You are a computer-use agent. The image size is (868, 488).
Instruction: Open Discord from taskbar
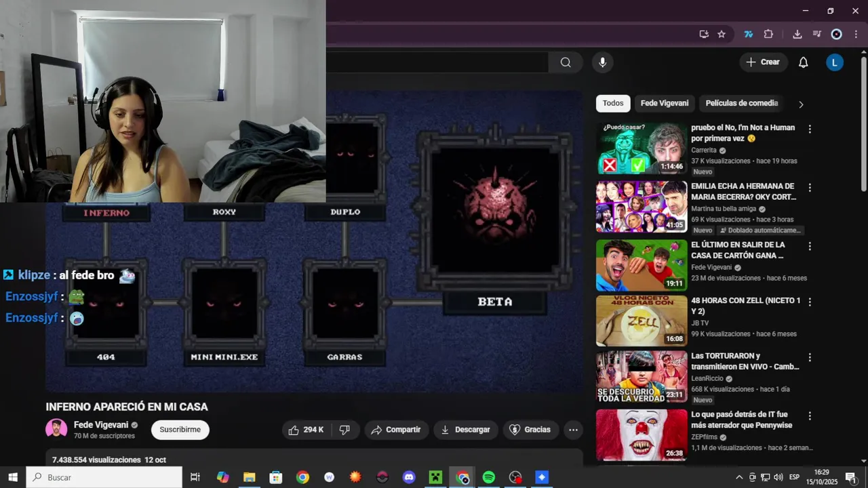point(409,477)
